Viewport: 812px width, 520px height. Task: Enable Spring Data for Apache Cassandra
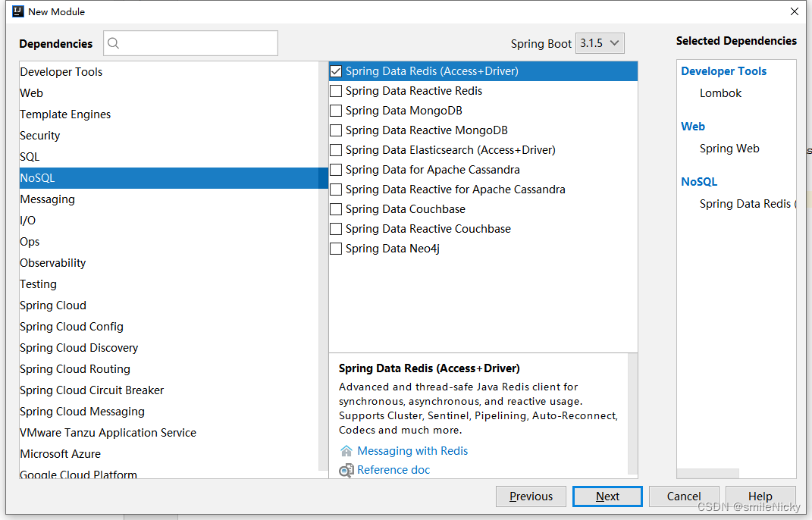336,170
